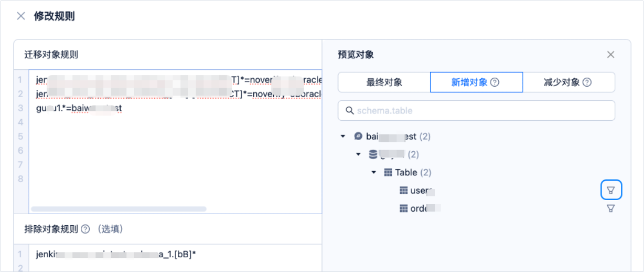The image size is (644, 272).
Task: Click the users table icon
Action: click(404, 191)
